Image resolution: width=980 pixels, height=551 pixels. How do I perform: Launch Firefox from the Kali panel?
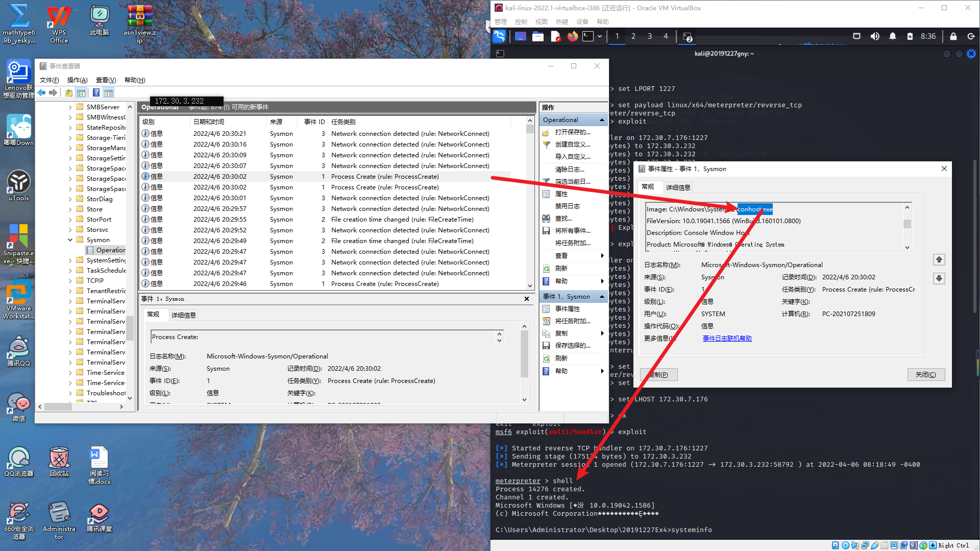[x=572, y=36]
